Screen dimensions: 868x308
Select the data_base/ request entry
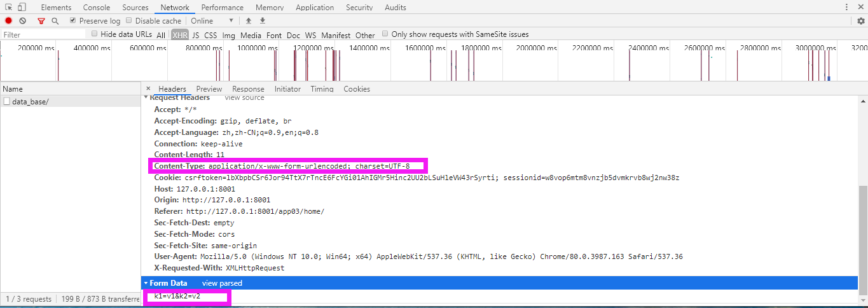click(70, 101)
